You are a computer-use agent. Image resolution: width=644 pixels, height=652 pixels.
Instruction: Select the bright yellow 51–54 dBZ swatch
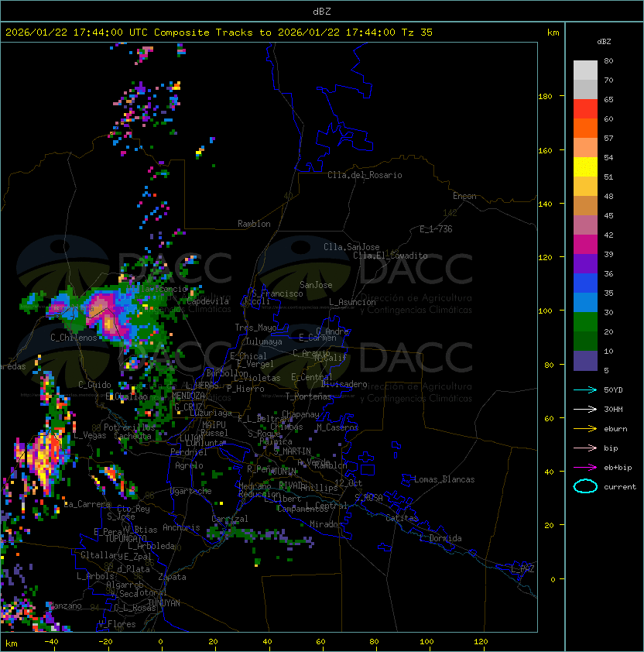tap(585, 167)
